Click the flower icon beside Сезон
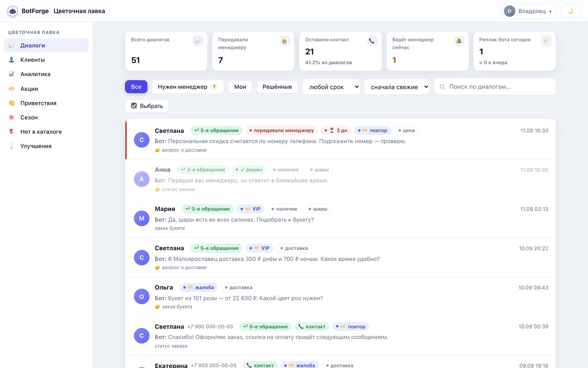 [x=11, y=117]
